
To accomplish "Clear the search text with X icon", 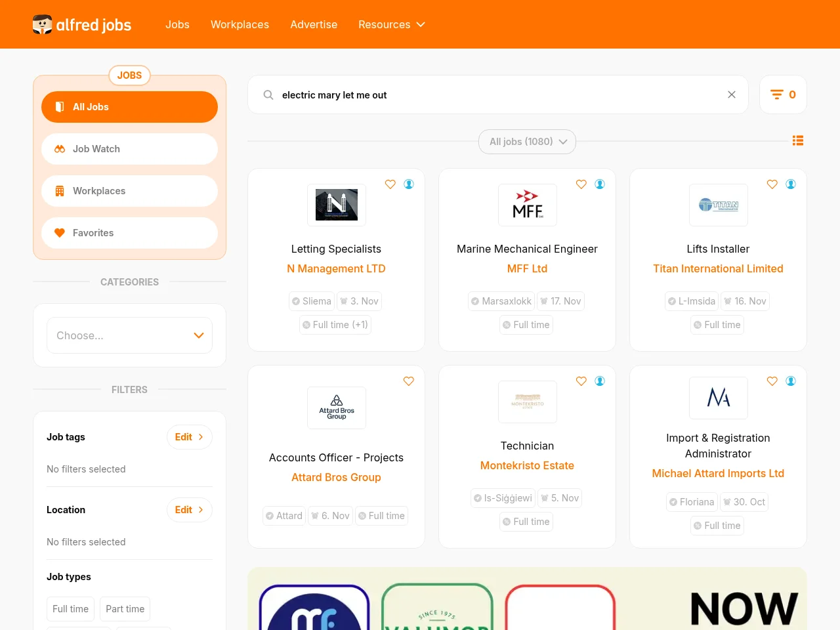I will pyautogui.click(x=732, y=94).
